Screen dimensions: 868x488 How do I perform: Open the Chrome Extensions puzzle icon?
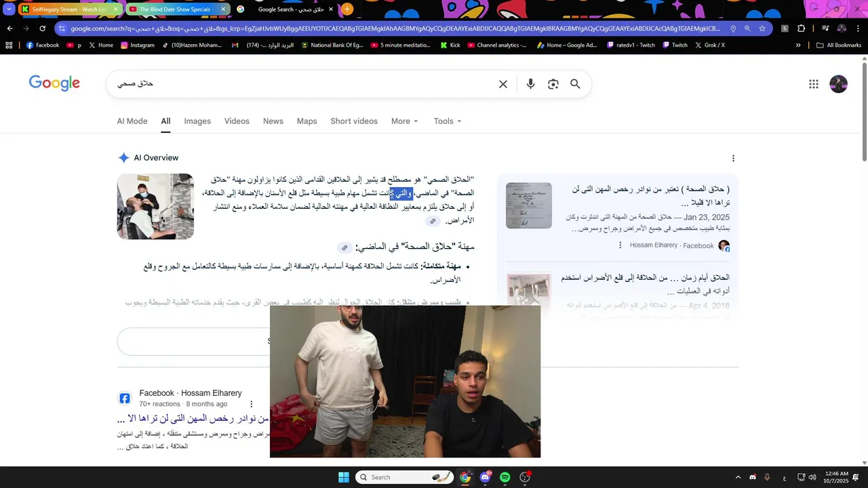pyautogui.click(x=802, y=28)
